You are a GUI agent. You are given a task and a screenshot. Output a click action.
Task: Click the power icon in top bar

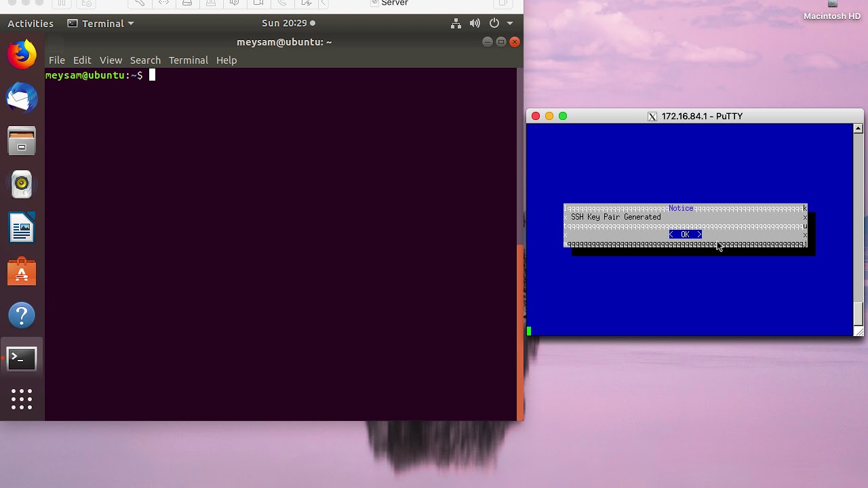[x=495, y=23]
